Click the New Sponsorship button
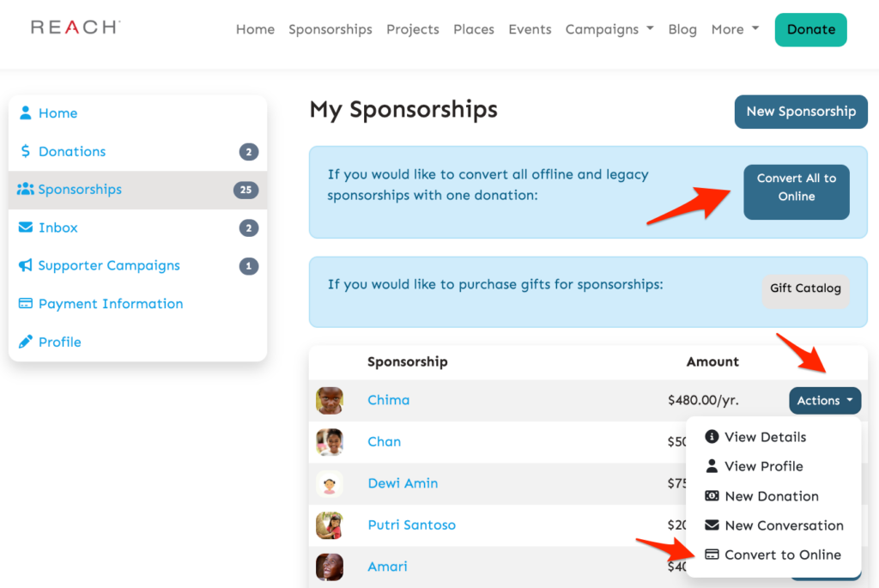The width and height of the screenshot is (879, 588). point(801,112)
